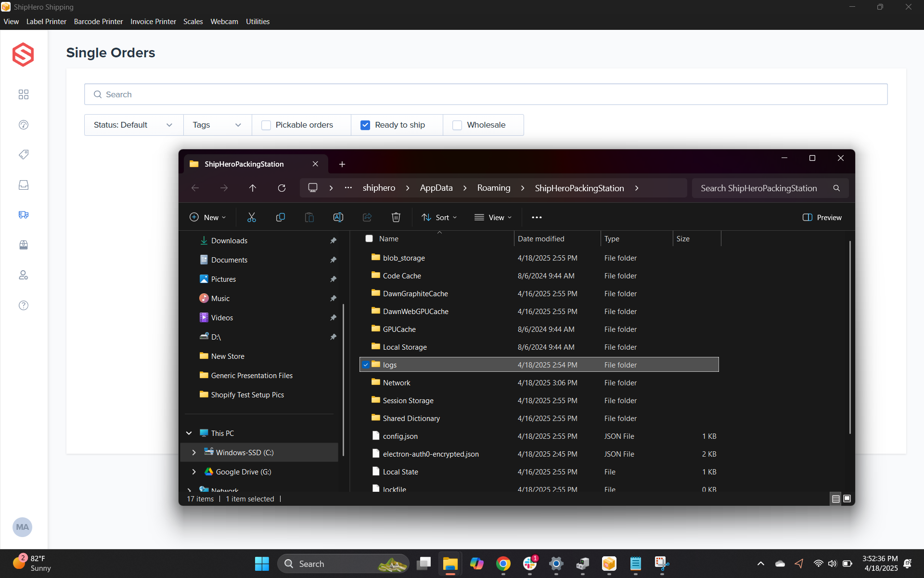
Task: Click the file list vertical scrollbar
Action: point(850,337)
